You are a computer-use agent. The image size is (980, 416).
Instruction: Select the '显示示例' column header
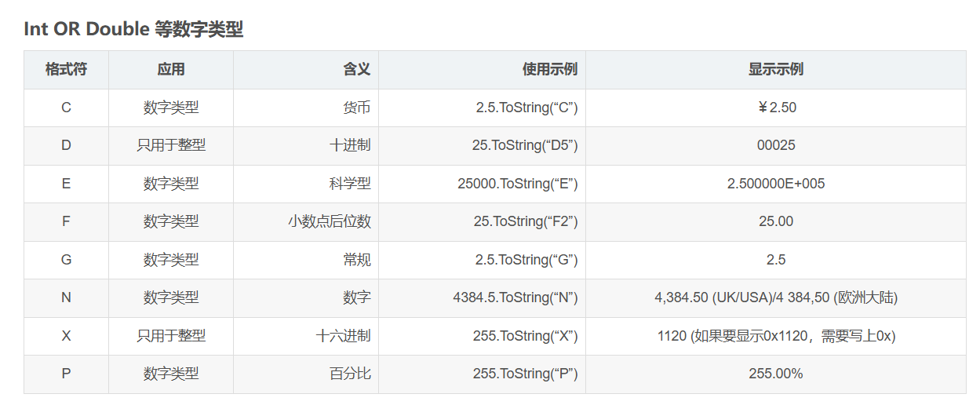(776, 69)
